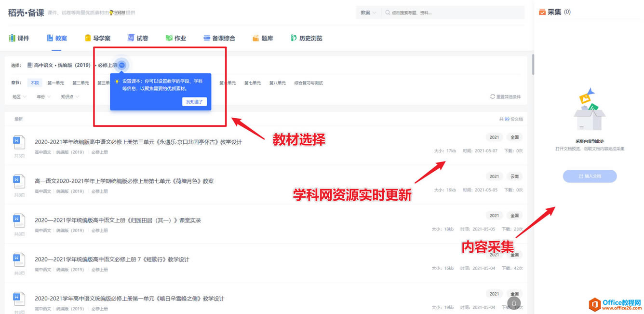Go to the 作业 homework tab
644x314 pixels.
point(176,38)
